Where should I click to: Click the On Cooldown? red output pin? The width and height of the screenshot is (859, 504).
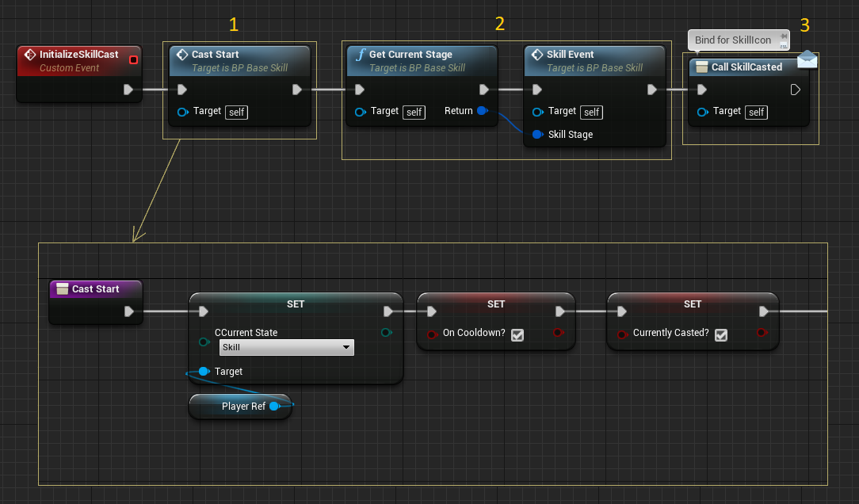[558, 333]
